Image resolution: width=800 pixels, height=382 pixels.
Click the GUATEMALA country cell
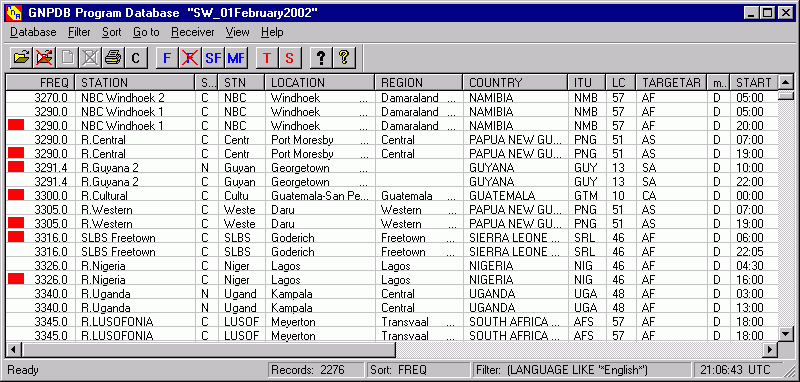[515, 195]
